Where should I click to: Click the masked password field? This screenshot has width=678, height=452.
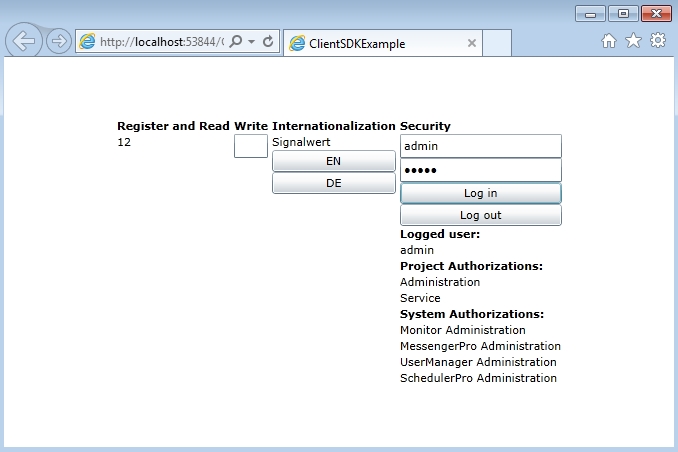tap(480, 170)
